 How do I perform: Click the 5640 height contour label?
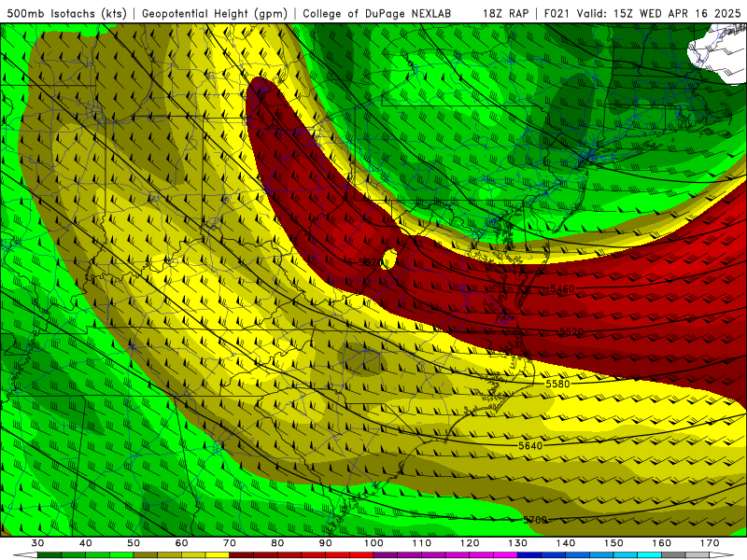tap(530, 446)
